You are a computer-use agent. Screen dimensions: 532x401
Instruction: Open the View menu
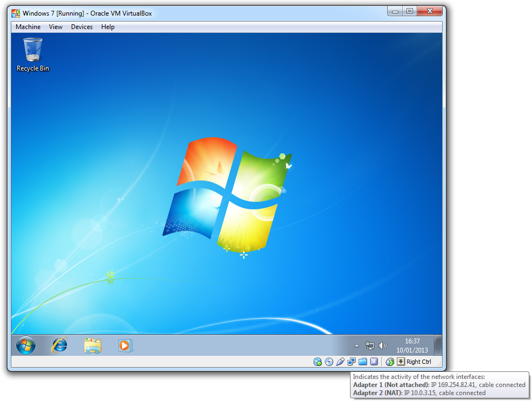[x=55, y=27]
